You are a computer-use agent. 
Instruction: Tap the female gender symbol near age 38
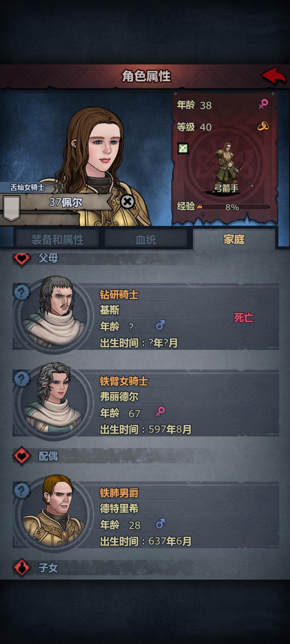click(263, 104)
